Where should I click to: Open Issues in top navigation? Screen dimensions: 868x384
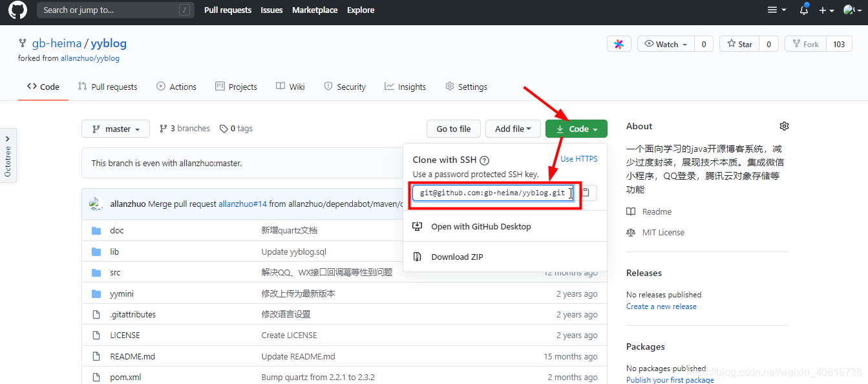[271, 10]
